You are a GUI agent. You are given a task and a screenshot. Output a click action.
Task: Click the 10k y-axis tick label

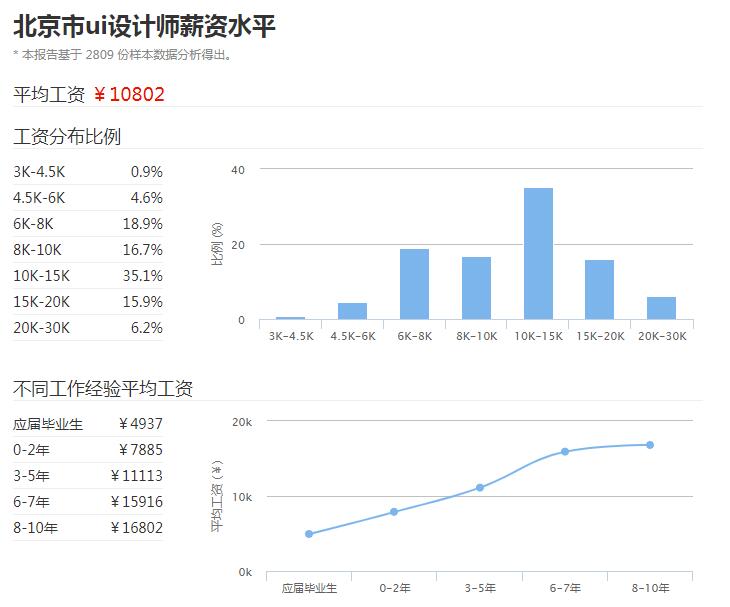pyautogui.click(x=242, y=497)
